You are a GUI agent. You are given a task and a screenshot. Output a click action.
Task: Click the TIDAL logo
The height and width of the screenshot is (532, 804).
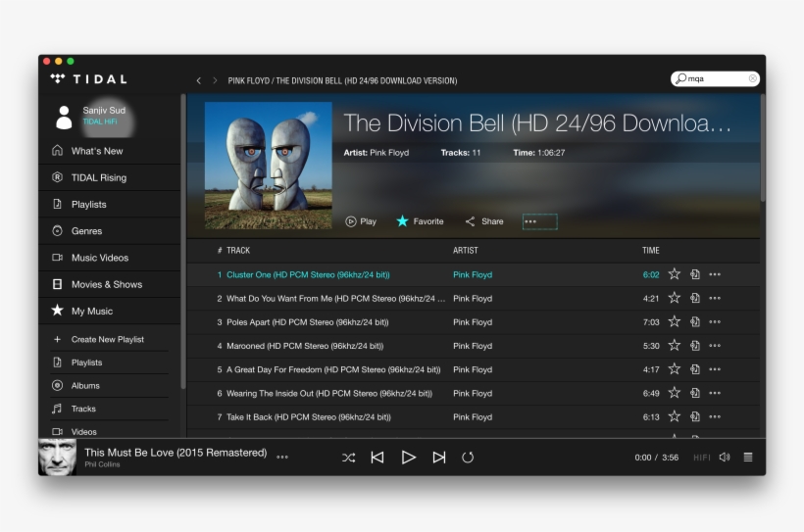(88, 79)
